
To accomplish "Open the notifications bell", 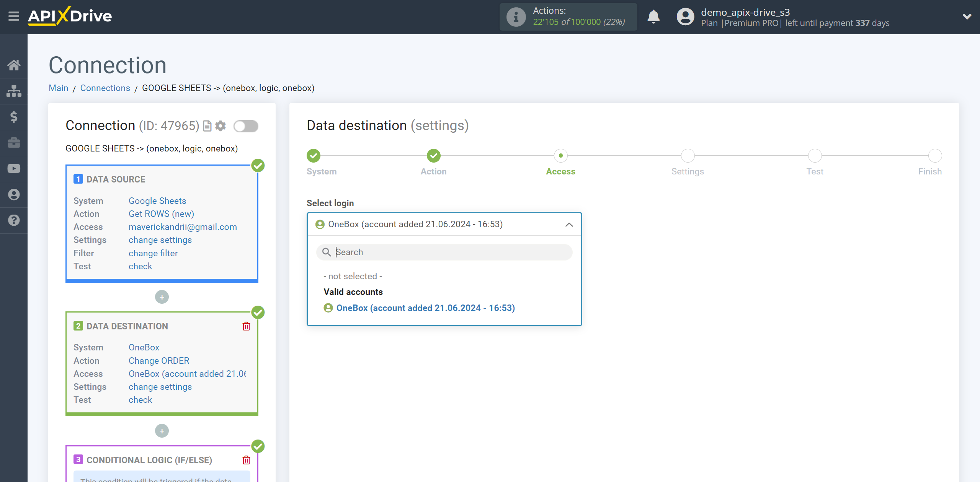I will [653, 17].
